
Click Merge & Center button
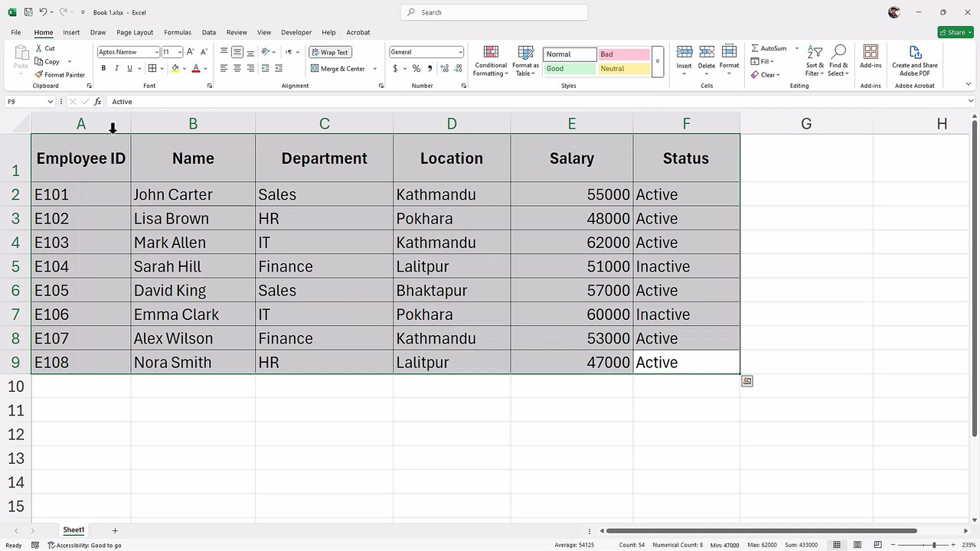(338, 69)
